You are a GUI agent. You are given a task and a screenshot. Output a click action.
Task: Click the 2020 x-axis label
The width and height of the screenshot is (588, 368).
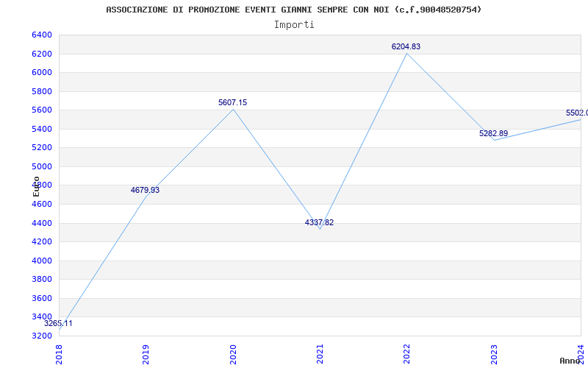pos(233,355)
